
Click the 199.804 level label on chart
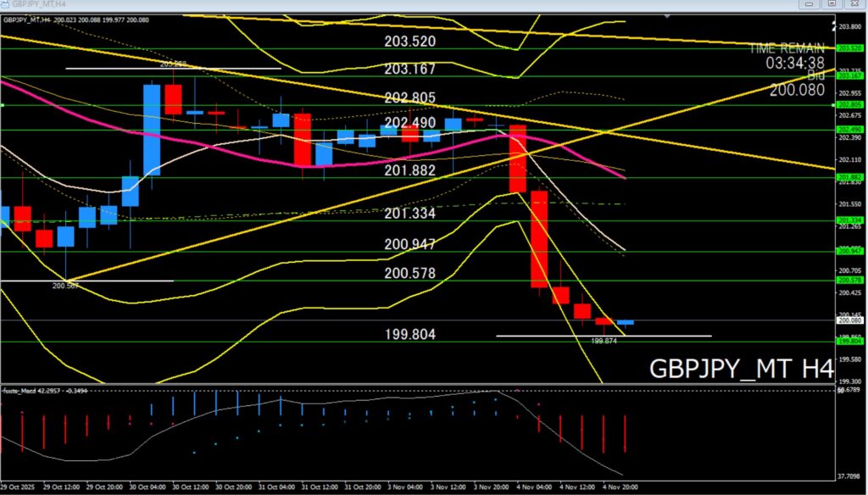(409, 335)
